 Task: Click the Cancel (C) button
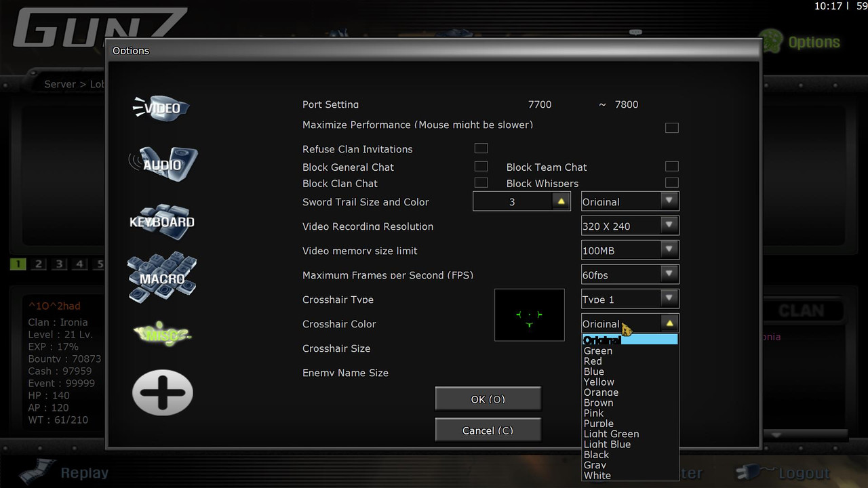click(488, 430)
